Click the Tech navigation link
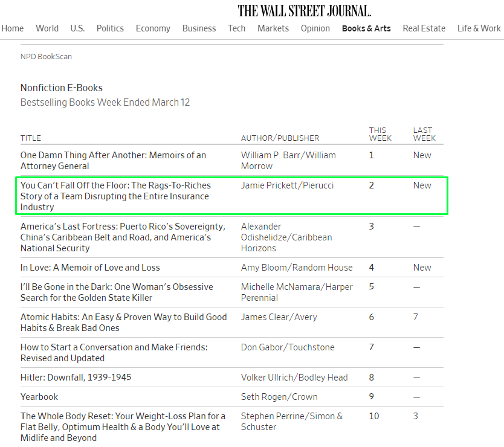The image size is (504, 447). [236, 28]
